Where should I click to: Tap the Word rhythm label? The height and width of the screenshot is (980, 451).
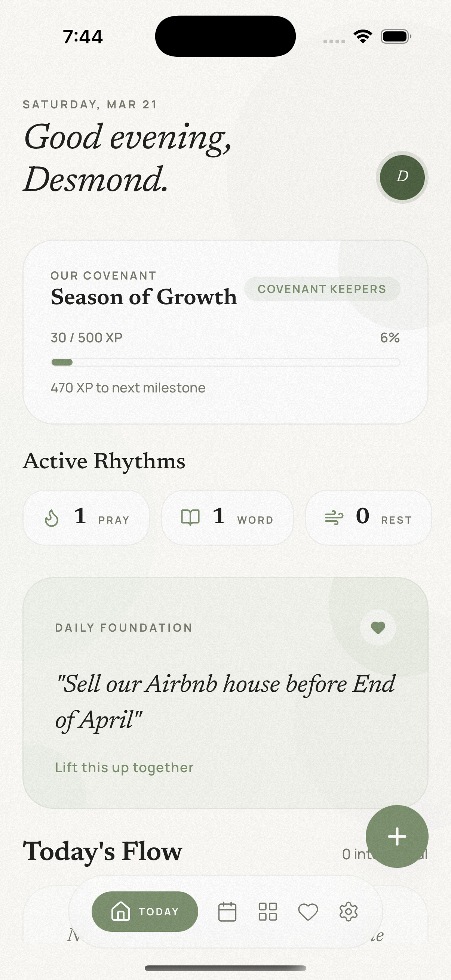coord(255,520)
